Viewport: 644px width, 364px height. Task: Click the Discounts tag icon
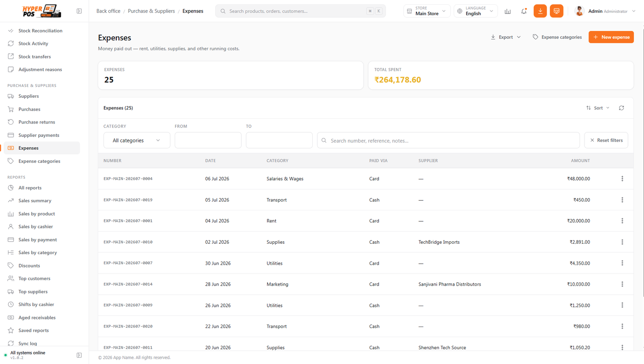click(x=11, y=265)
